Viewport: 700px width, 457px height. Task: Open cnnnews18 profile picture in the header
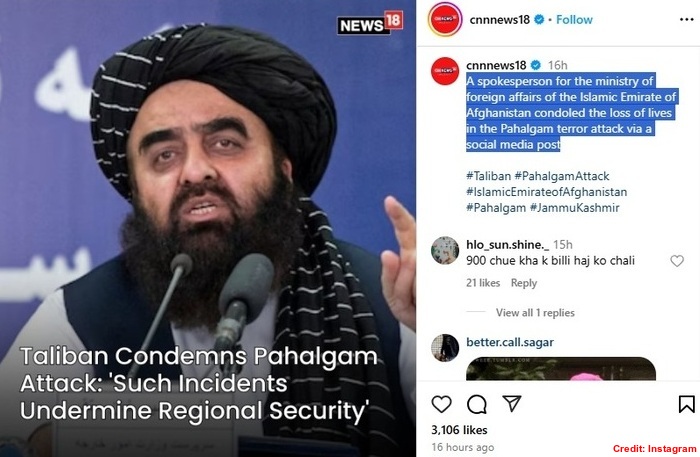445,19
